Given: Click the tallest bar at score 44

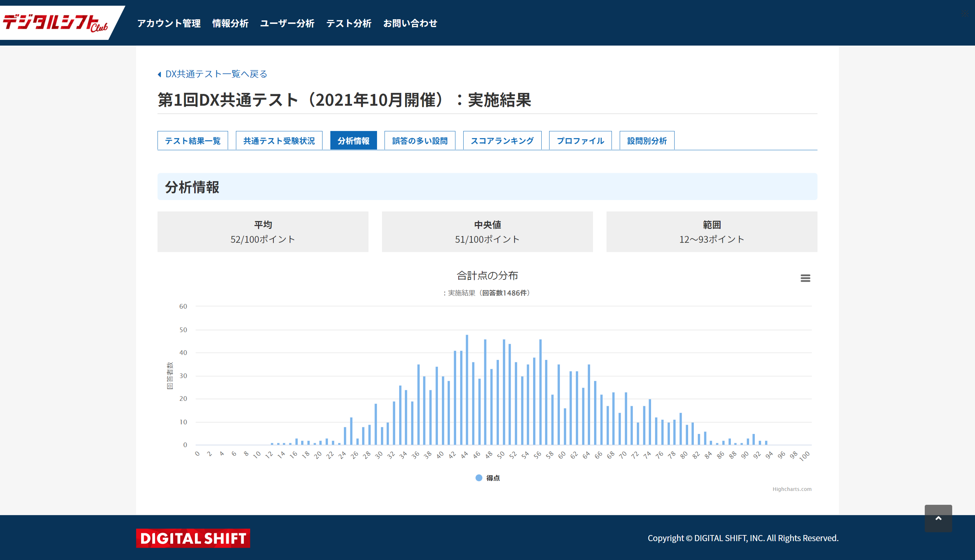Looking at the screenshot, I should tap(467, 388).
